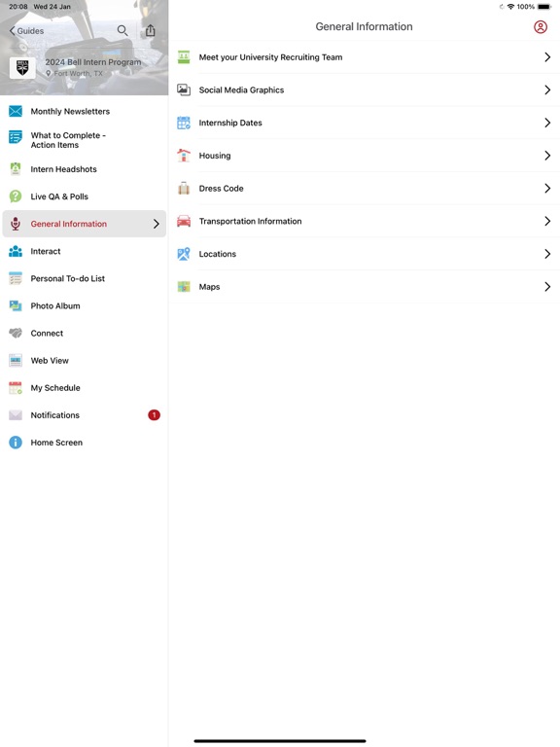
Task: Click the red notification badge
Action: pos(154,415)
